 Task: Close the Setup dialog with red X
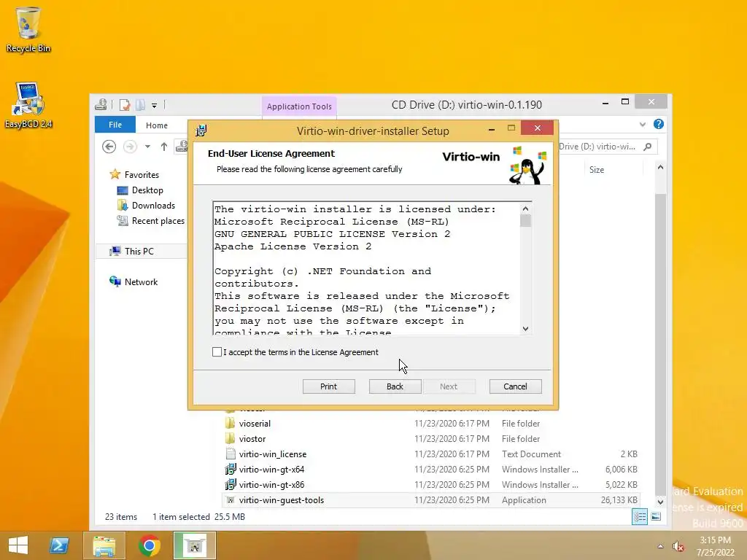pos(538,128)
